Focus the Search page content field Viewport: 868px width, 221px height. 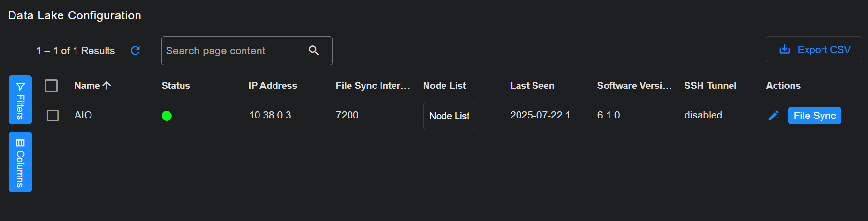point(232,51)
